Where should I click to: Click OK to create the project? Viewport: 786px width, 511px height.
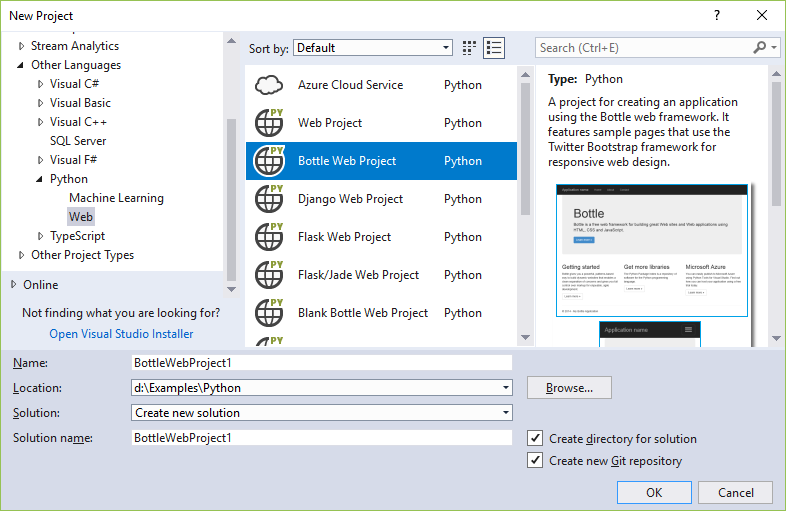(x=654, y=492)
